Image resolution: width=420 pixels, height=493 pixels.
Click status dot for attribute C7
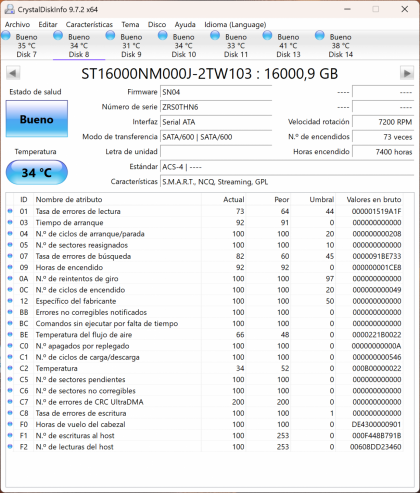click(x=10, y=402)
